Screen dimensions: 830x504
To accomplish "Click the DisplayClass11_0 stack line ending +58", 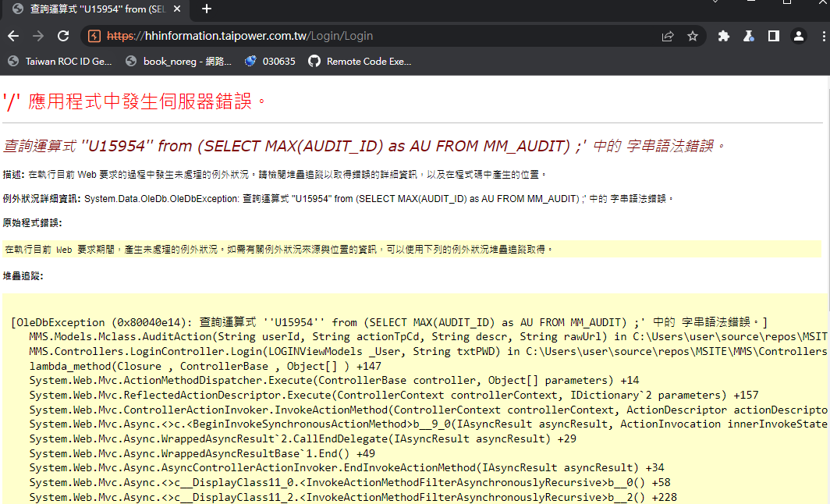I will click(x=350, y=483).
